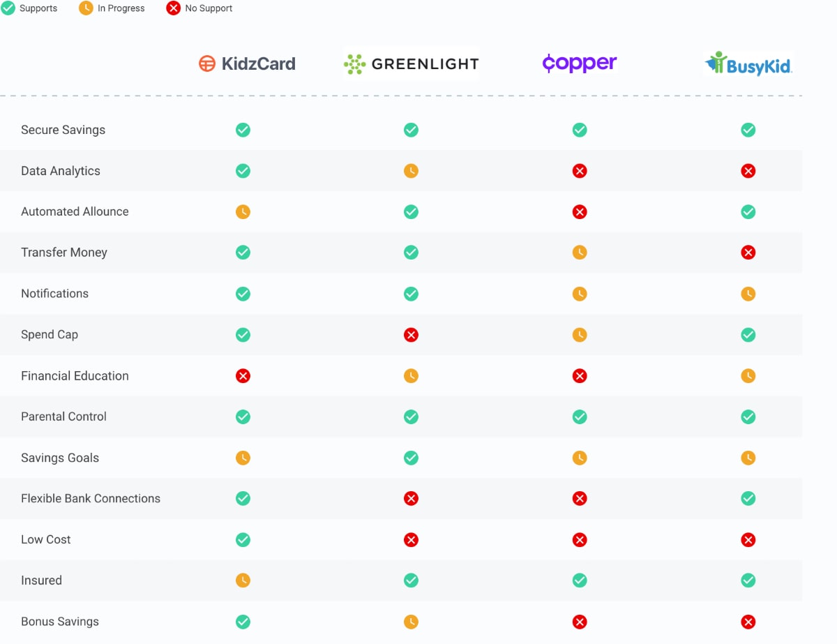Click the Greenlight logo header

412,64
